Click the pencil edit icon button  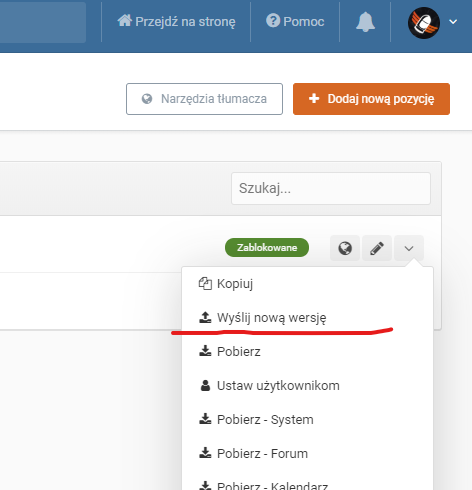377,248
